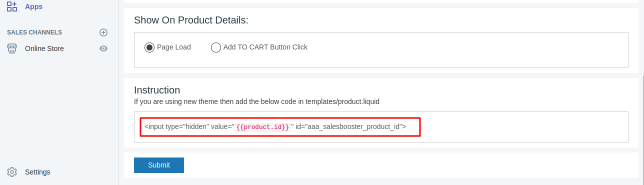This screenshot has height=185, width=644.
Task: Open the Apps menu label
Action: coord(33,6)
